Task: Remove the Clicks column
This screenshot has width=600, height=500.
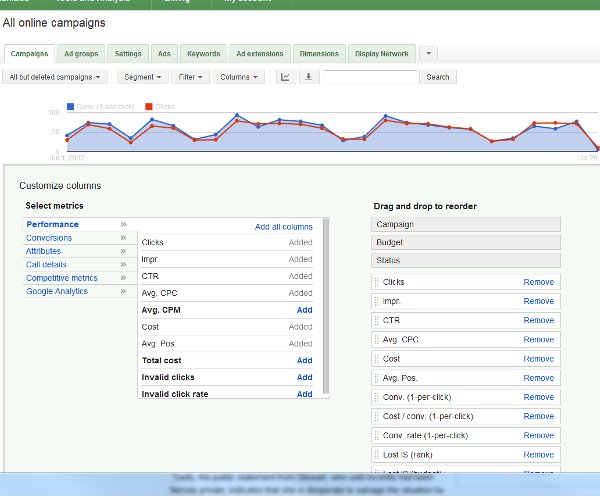Action: pos(538,282)
